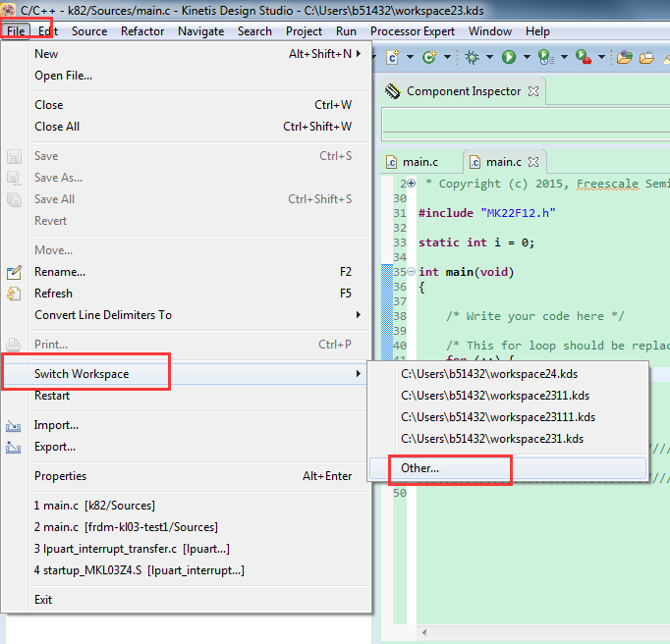The image size is (670, 644).
Task: Click the Rename pencil icon in File menu
Action: (14, 272)
